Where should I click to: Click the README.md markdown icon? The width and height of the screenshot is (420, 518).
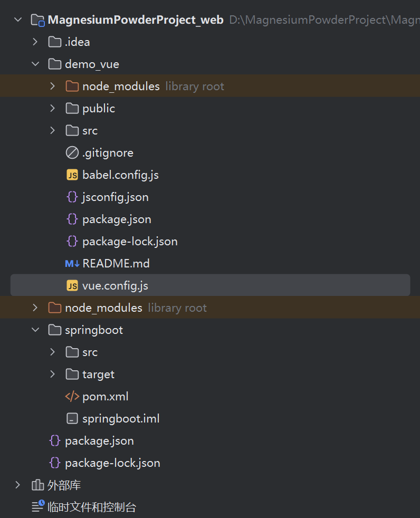pos(72,264)
